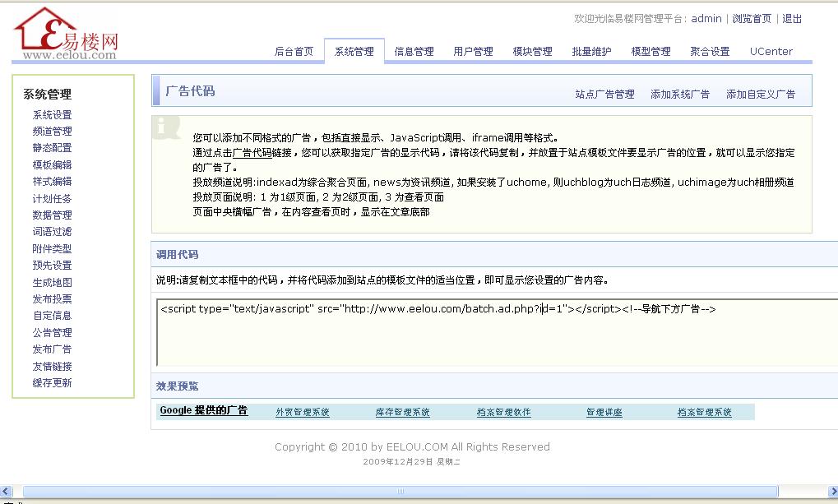838x504 pixels.
Task: Click the 调用代码 section heading
Action: pyautogui.click(x=177, y=254)
